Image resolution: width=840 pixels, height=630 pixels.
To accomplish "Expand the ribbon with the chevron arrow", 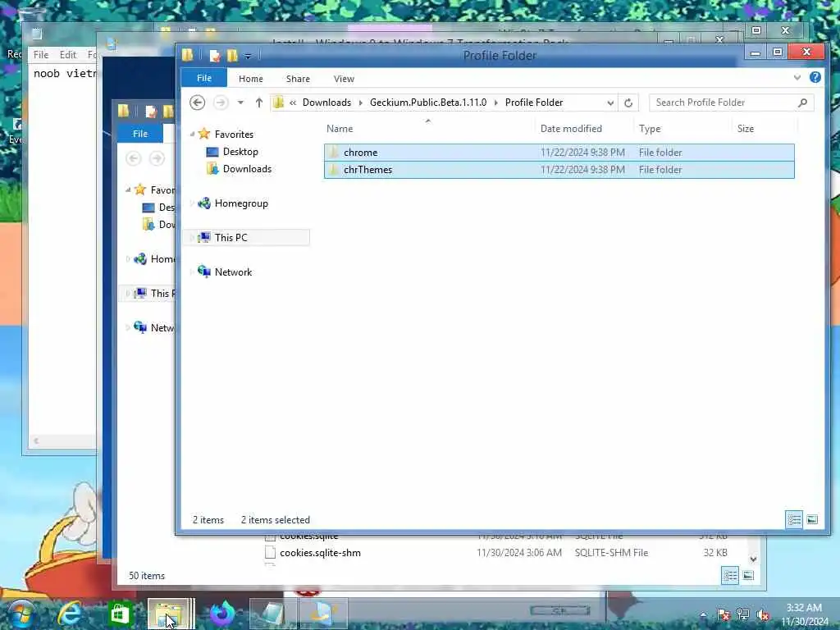I will [797, 78].
